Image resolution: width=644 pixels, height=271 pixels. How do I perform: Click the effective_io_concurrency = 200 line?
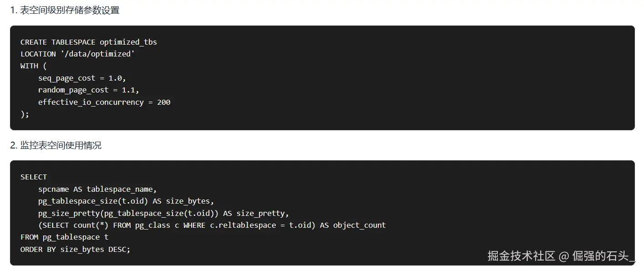(104, 102)
